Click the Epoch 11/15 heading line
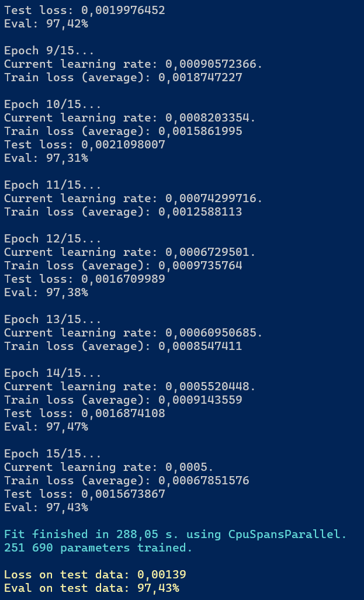The height and width of the screenshot is (600, 364). pos(53,185)
